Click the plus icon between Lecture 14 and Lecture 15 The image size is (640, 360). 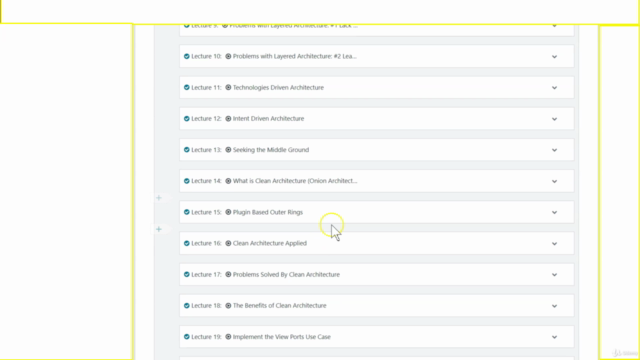pyautogui.click(x=159, y=198)
